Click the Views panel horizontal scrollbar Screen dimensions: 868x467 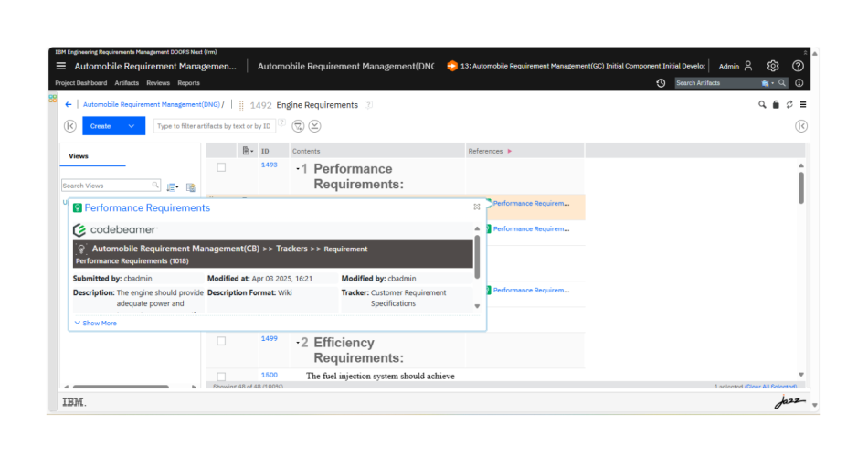pyautogui.click(x=121, y=387)
